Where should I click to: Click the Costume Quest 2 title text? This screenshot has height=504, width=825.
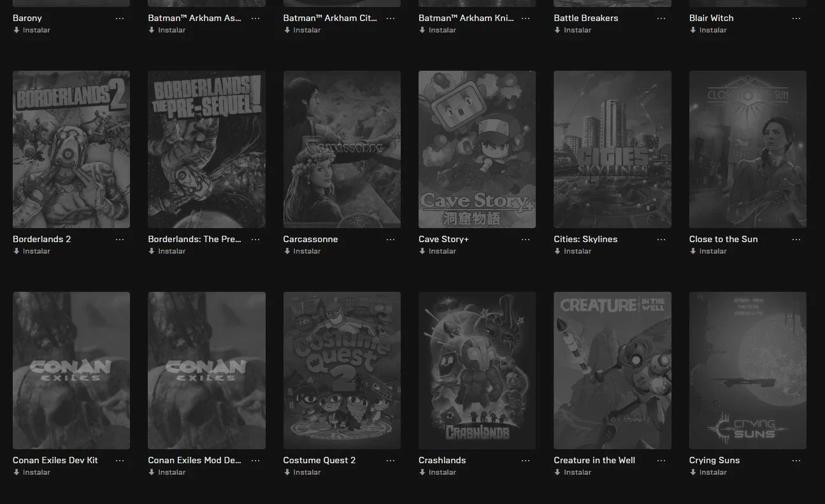pyautogui.click(x=320, y=460)
